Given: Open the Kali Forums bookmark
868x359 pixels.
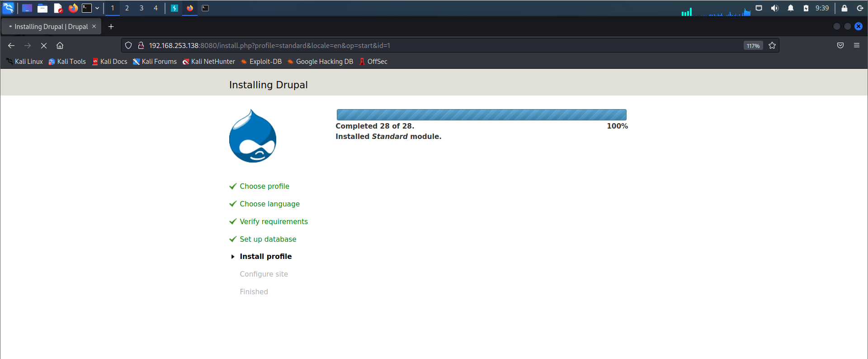Looking at the screenshot, I should point(155,62).
